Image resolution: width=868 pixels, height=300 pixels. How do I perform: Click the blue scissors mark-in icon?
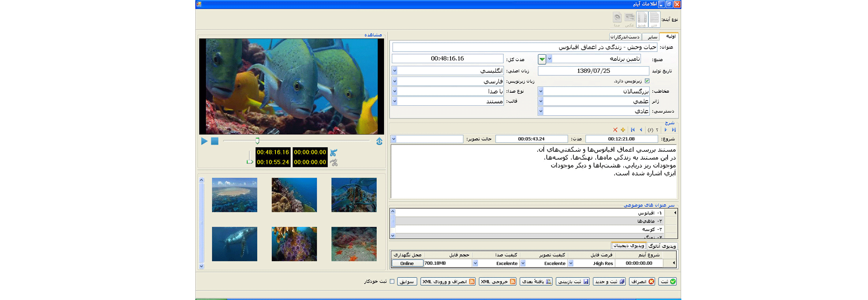[x=334, y=152]
